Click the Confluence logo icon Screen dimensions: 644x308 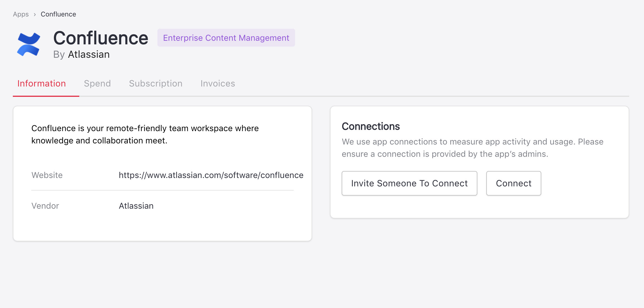coord(28,44)
